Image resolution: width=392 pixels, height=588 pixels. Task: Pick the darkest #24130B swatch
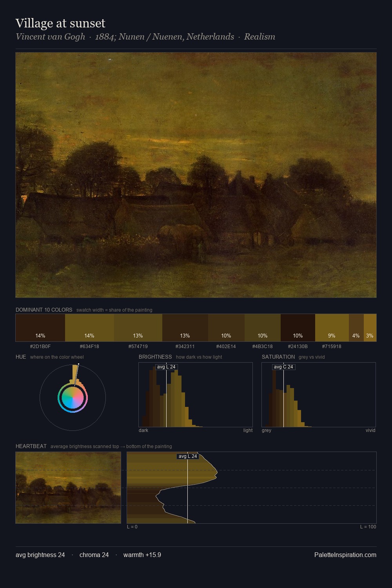pyautogui.click(x=298, y=328)
